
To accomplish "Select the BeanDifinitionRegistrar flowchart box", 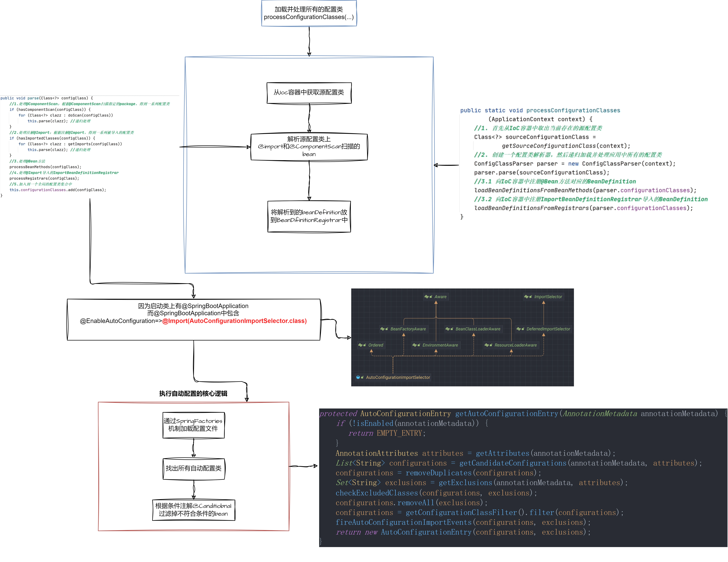I will pyautogui.click(x=309, y=216).
